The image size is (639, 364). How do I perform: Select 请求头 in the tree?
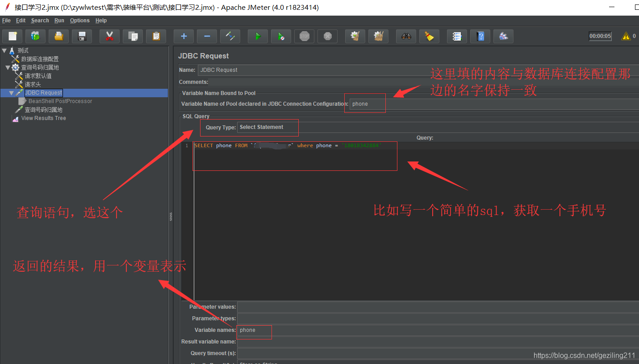coord(33,84)
